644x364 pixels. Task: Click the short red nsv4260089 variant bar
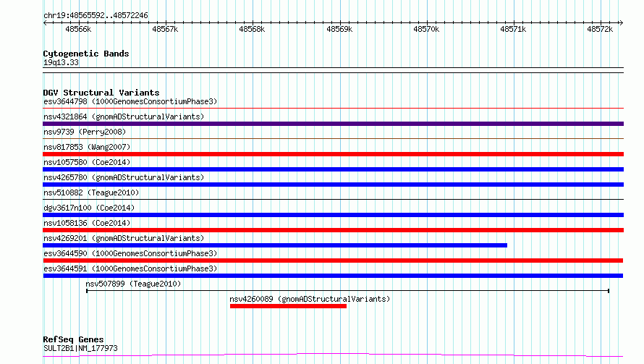point(288,306)
